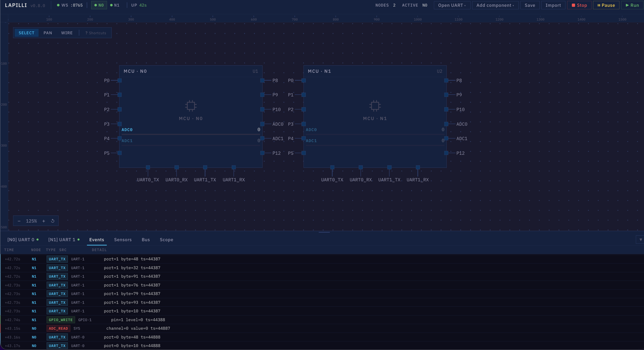
Task: Click the UART1_RX pin on MCU N0
Action: 234,167
